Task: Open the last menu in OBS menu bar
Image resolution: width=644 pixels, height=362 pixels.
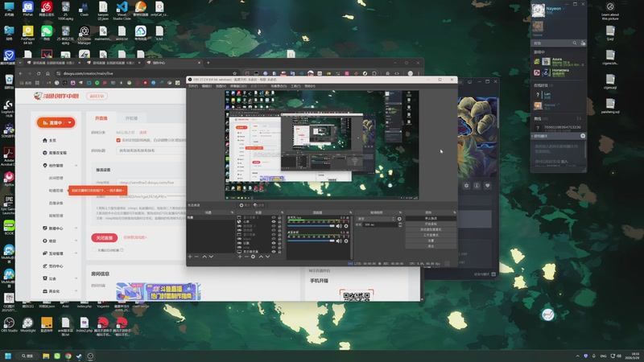Action: 310,86
